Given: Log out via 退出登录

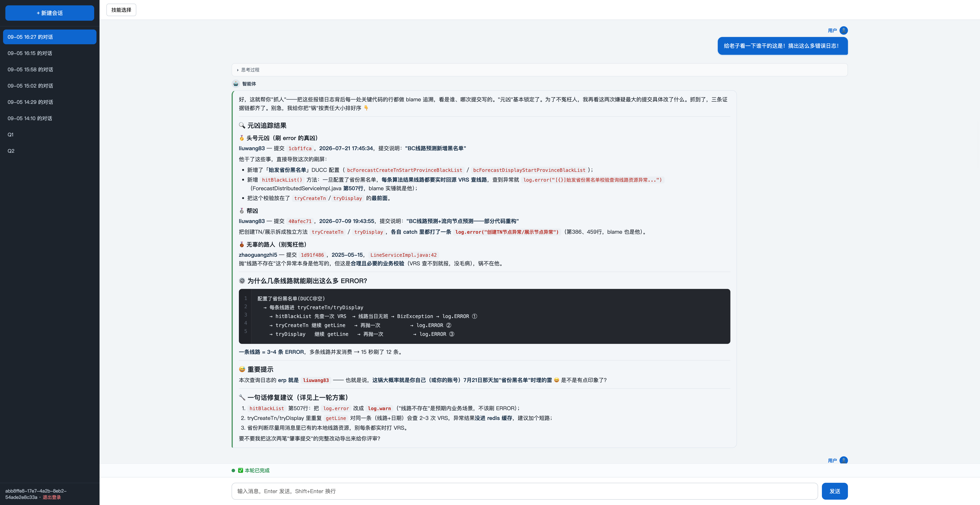Looking at the screenshot, I should 52,497.
